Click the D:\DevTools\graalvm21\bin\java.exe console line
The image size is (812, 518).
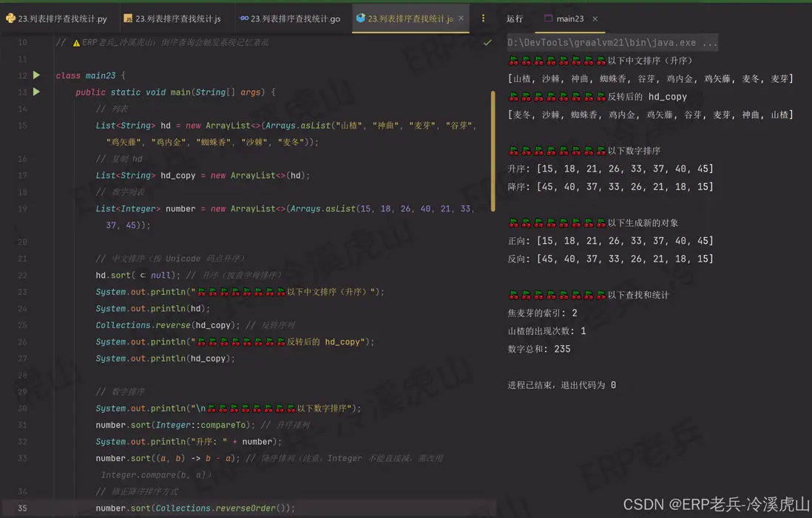[x=612, y=42]
